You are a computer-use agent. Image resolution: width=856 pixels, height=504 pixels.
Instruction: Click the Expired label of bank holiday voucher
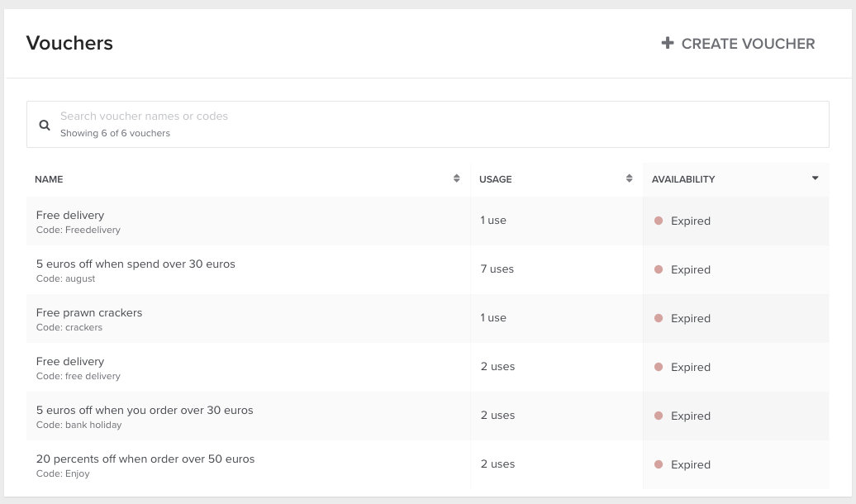691,416
